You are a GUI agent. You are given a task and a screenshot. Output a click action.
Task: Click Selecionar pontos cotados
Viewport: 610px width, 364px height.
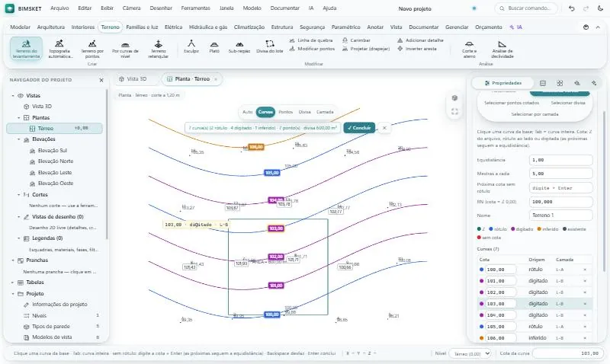pos(512,103)
